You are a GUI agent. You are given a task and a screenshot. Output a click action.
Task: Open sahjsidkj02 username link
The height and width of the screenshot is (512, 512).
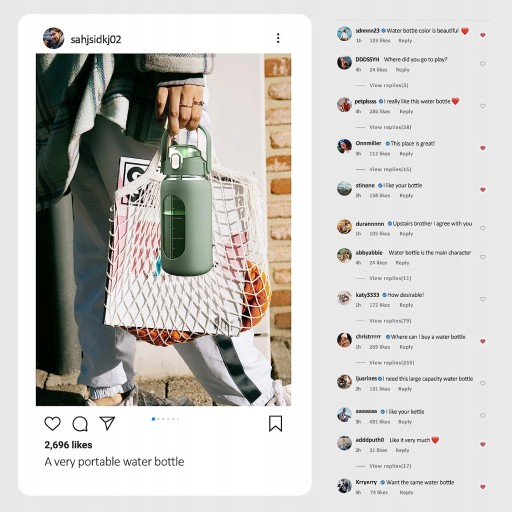coord(96,39)
